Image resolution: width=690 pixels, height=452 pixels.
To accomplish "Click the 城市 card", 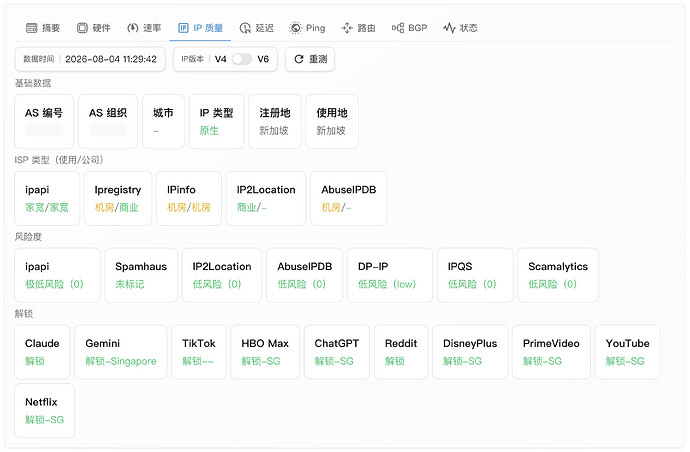I will point(163,121).
